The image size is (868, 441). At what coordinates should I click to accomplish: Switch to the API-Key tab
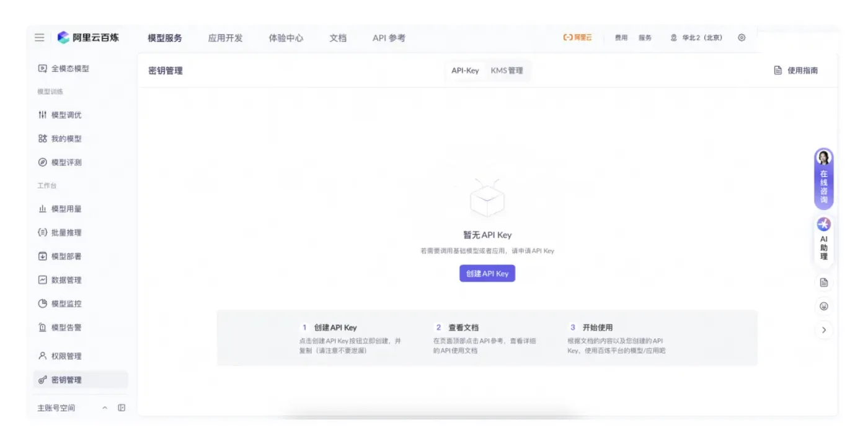pyautogui.click(x=465, y=71)
